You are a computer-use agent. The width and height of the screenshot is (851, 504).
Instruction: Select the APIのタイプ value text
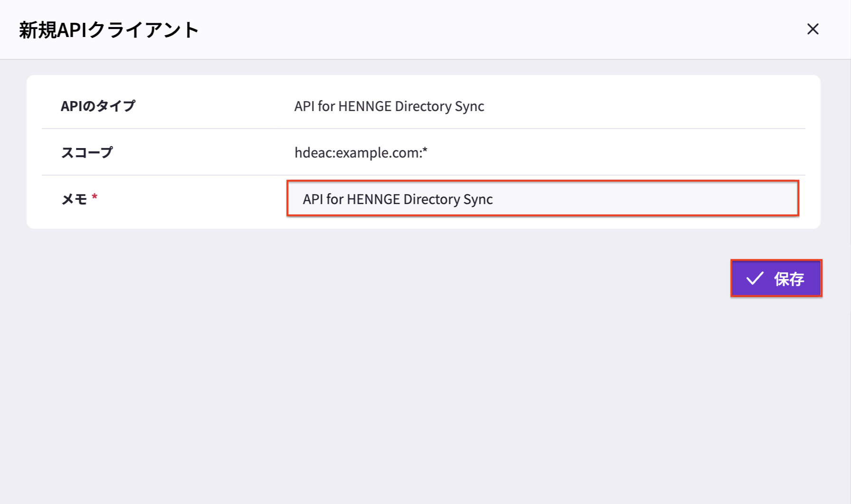click(x=389, y=106)
